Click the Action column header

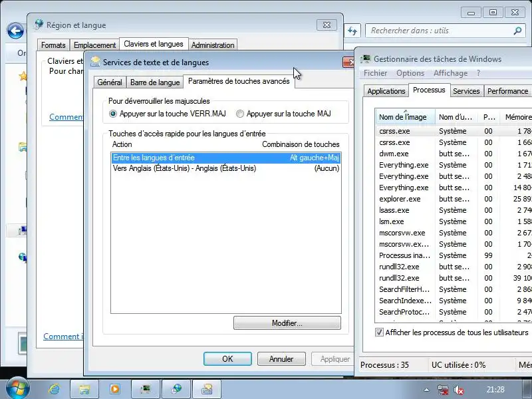[122, 144]
